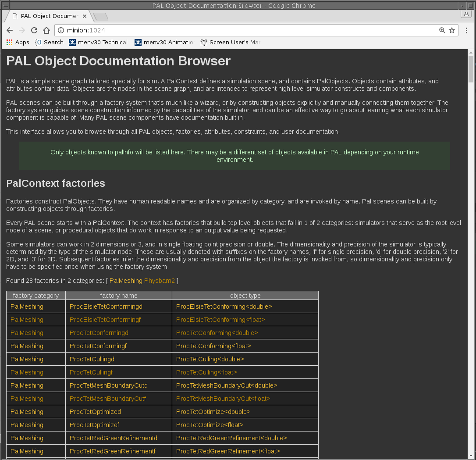The height and width of the screenshot is (460, 476).
Task: Open the Chrome profile icon
Action: click(x=466, y=14)
